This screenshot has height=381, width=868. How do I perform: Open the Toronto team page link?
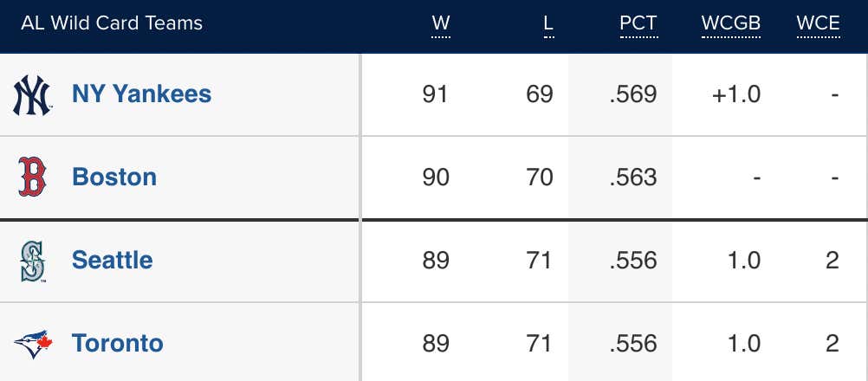click(x=117, y=343)
